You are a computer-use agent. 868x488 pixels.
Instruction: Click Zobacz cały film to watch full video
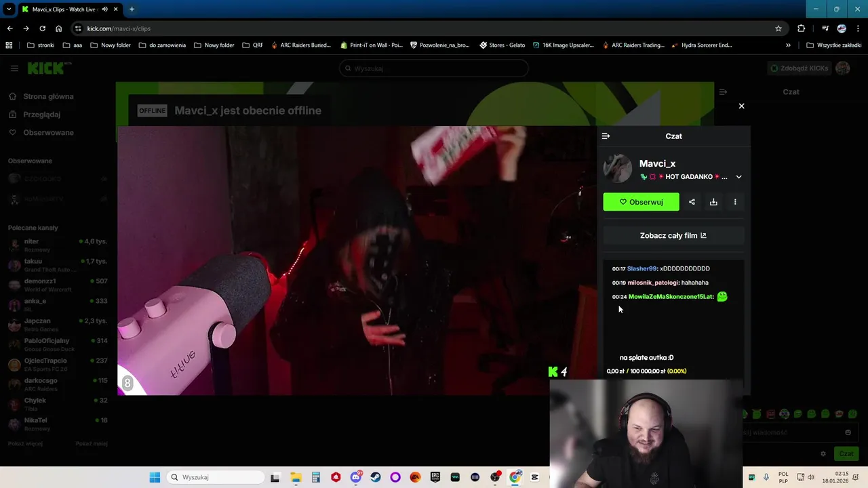pyautogui.click(x=673, y=236)
